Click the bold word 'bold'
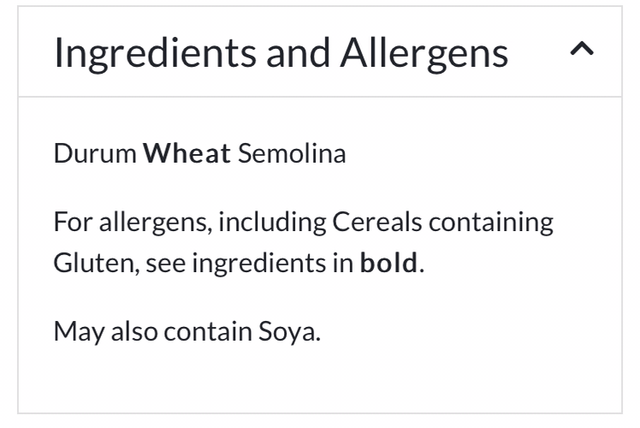 (390, 265)
